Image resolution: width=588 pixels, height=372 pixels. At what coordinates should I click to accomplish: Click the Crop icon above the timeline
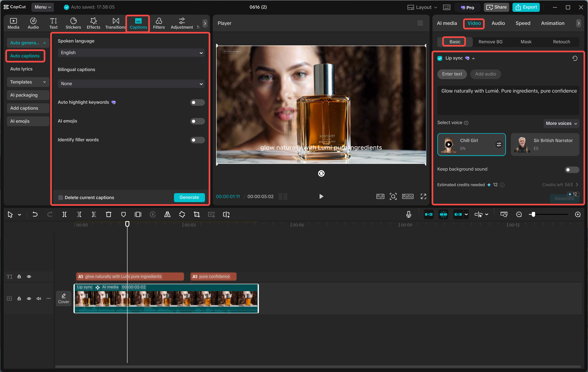click(197, 214)
